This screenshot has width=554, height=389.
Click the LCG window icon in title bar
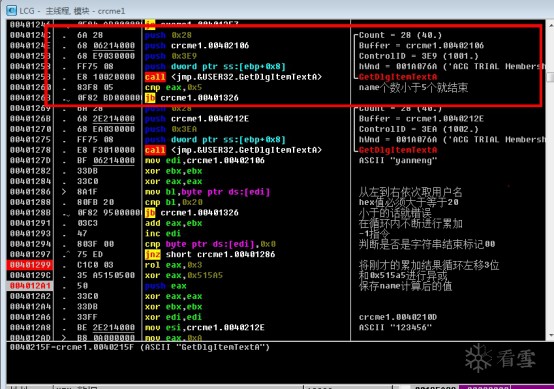coord(11,10)
